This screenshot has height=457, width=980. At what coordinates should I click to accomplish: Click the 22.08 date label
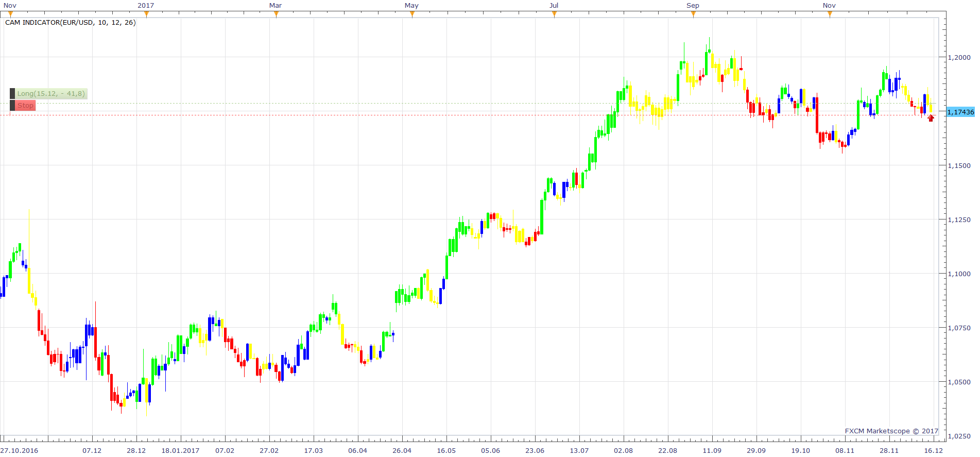click(668, 450)
